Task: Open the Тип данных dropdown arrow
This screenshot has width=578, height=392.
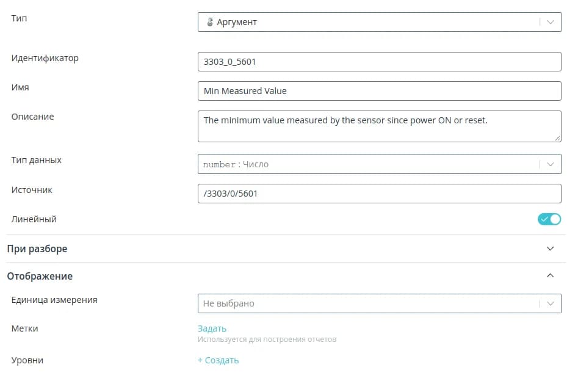Action: click(x=551, y=164)
